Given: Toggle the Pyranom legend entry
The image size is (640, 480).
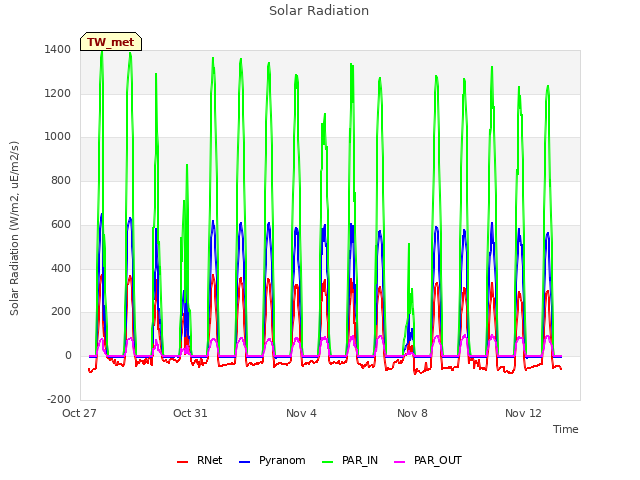Looking at the screenshot, I should pyautogui.click(x=272, y=460).
